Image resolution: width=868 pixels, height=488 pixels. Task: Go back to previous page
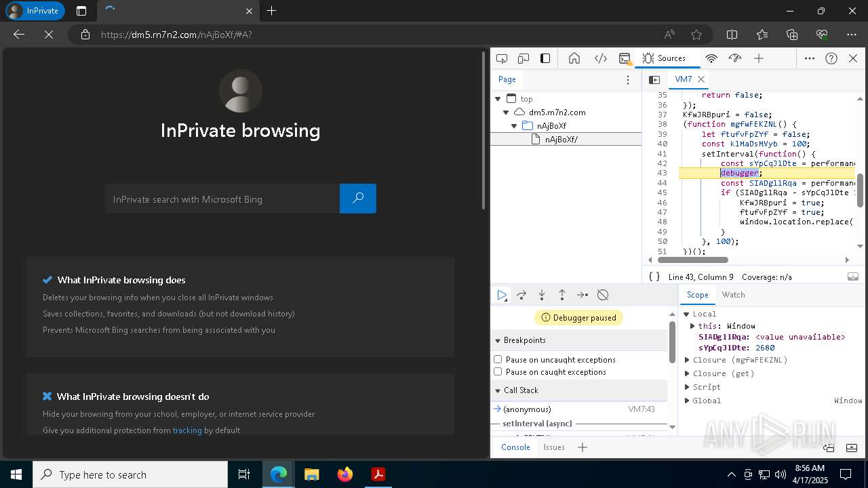click(19, 35)
